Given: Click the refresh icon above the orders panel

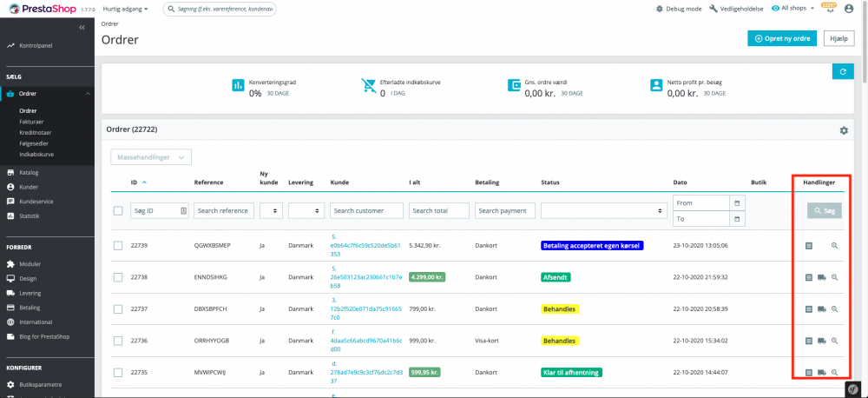Looking at the screenshot, I should [x=840, y=71].
